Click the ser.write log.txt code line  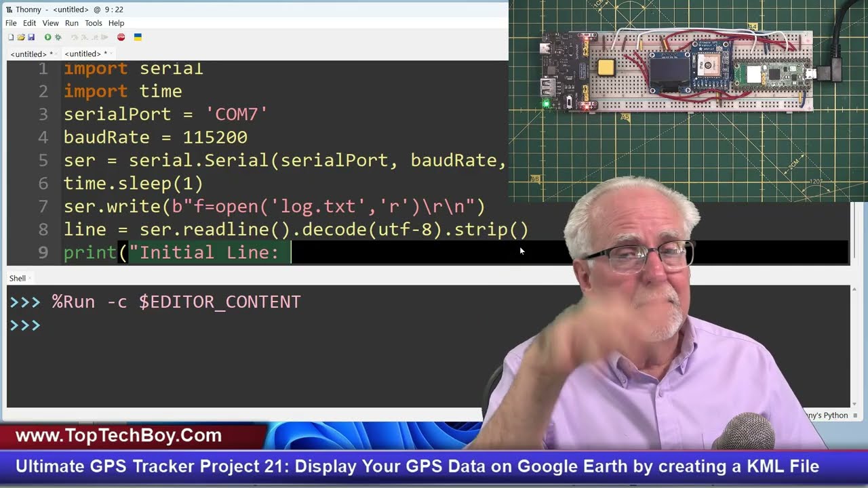(274, 206)
